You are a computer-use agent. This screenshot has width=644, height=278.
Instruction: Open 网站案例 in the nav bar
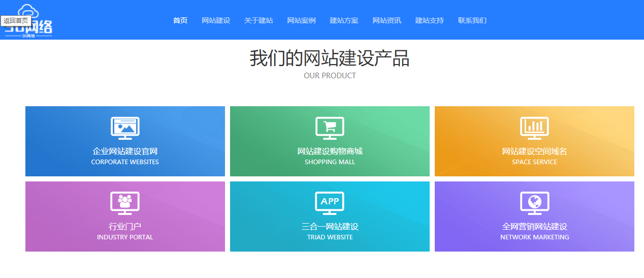(x=301, y=20)
